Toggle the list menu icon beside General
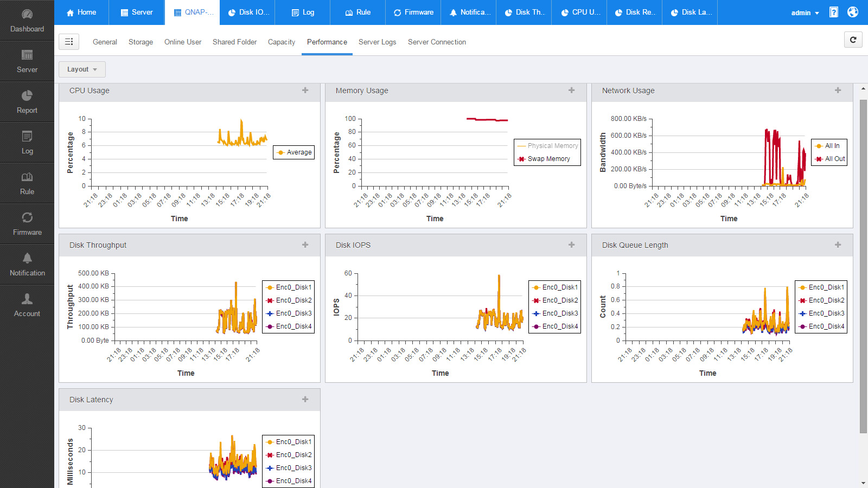 69,42
